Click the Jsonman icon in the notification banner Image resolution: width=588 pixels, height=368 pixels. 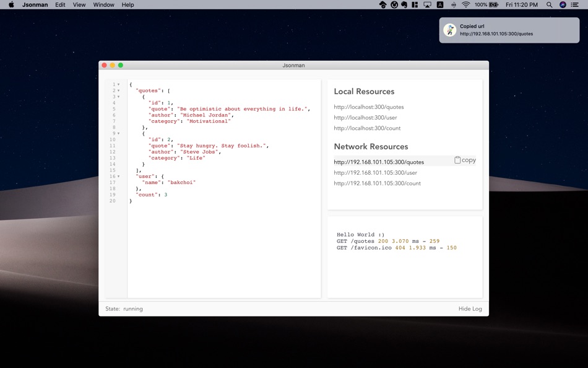click(x=450, y=30)
